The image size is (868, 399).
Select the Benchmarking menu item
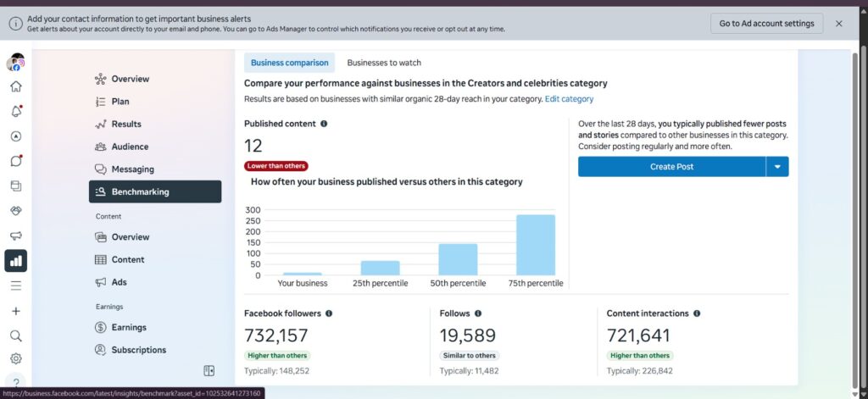click(x=155, y=191)
